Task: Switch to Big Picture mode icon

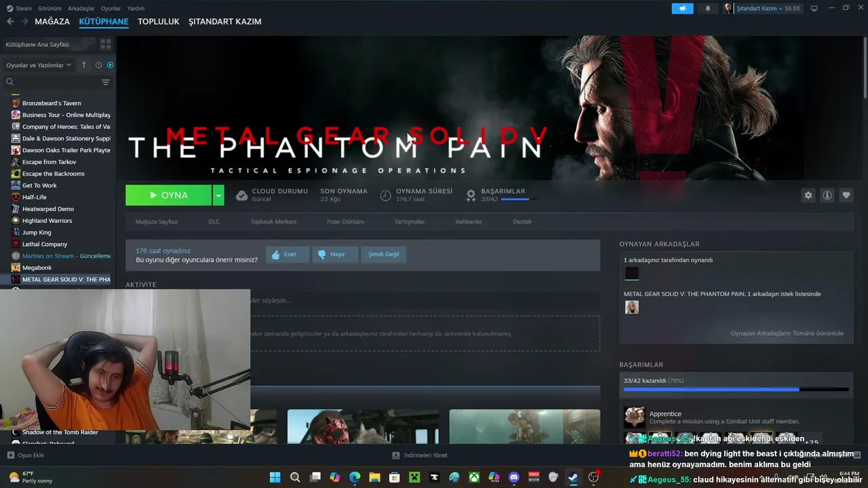Action: pos(814,8)
